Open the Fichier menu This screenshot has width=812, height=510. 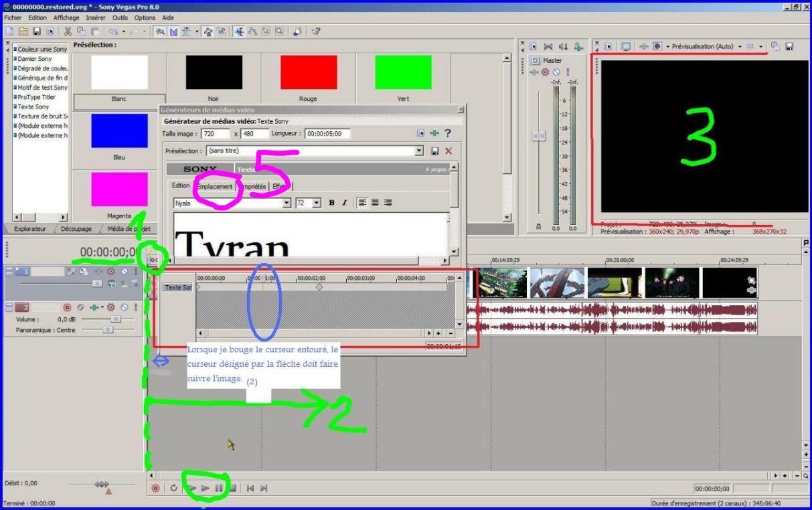point(13,17)
